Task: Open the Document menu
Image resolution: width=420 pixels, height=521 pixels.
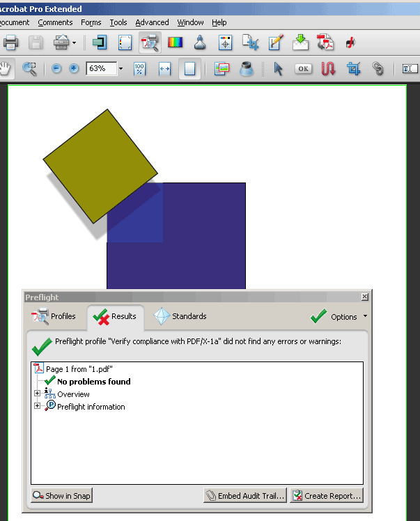Action: coord(15,22)
